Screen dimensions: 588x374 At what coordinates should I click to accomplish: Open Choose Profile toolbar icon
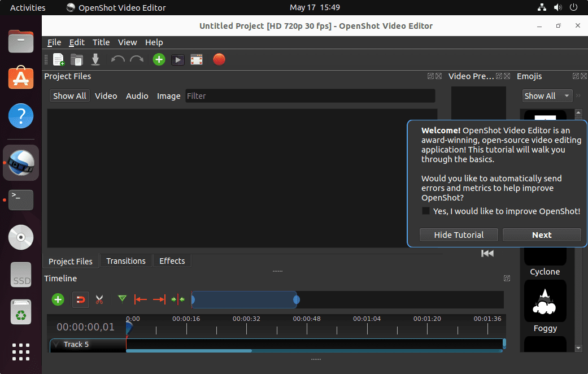click(x=178, y=60)
